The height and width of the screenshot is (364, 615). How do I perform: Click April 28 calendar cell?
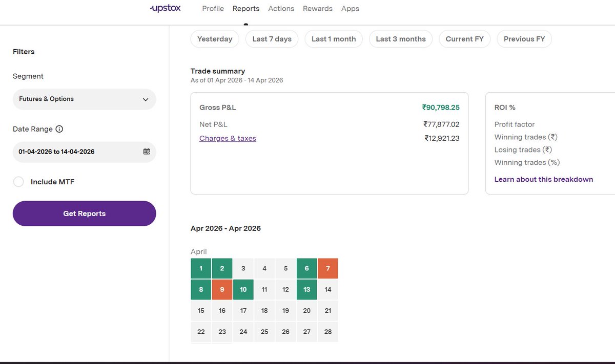pos(328,332)
